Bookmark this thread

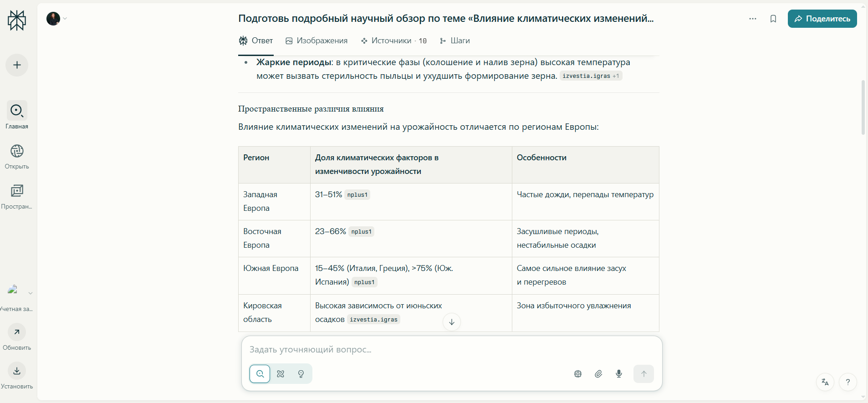tap(773, 19)
